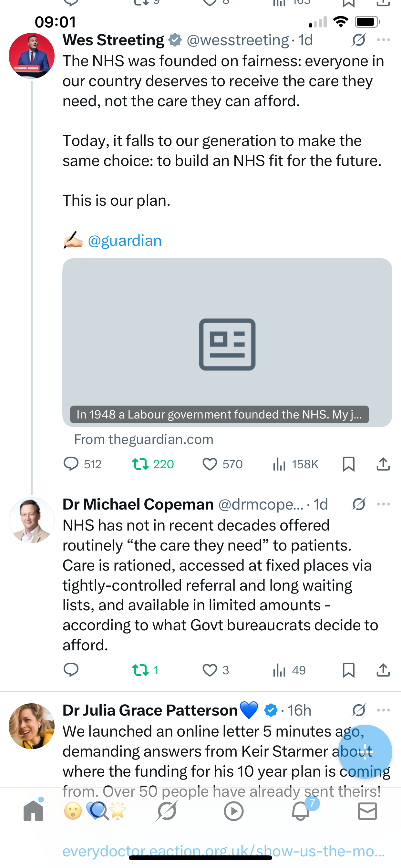Open the @guardian mention link
401x868 pixels.
click(125, 241)
